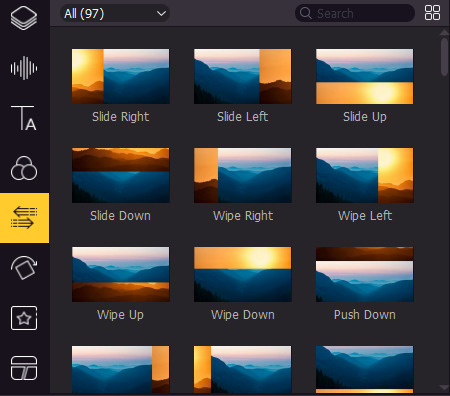Click the Slide Left label
The height and width of the screenshot is (396, 450).
[x=242, y=117]
